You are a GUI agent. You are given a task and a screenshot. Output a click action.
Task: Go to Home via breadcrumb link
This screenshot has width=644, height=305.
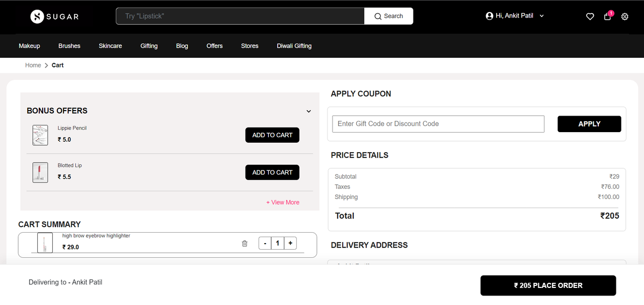pyautogui.click(x=33, y=65)
